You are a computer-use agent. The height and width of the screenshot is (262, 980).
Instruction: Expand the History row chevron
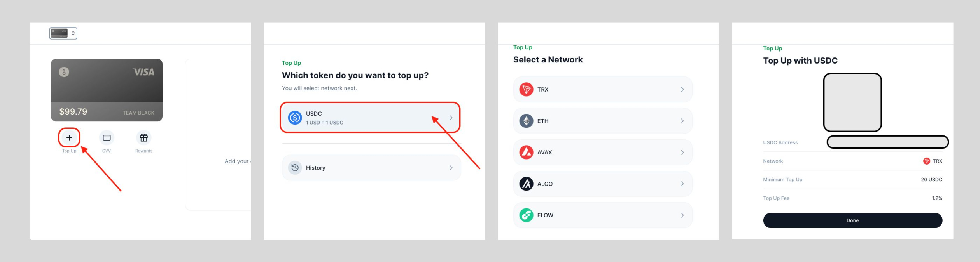click(451, 168)
